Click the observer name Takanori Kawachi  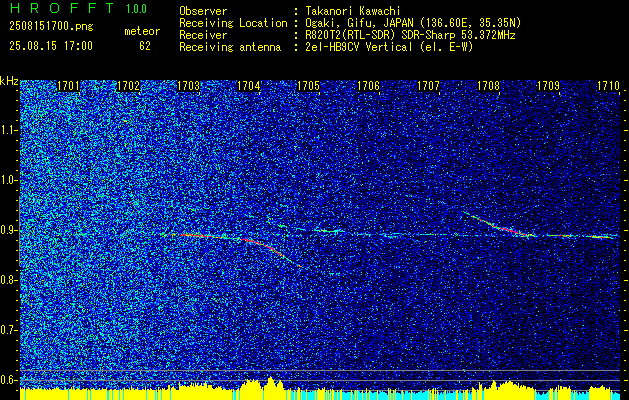click(x=352, y=11)
